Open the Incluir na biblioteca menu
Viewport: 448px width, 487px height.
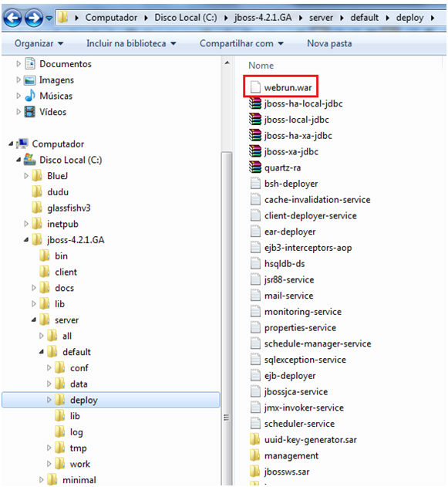tap(131, 43)
